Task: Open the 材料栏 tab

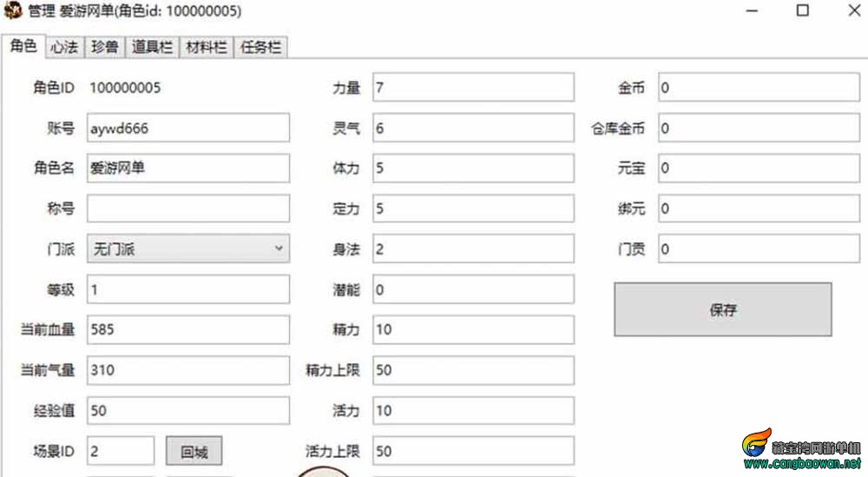Action: click(207, 47)
